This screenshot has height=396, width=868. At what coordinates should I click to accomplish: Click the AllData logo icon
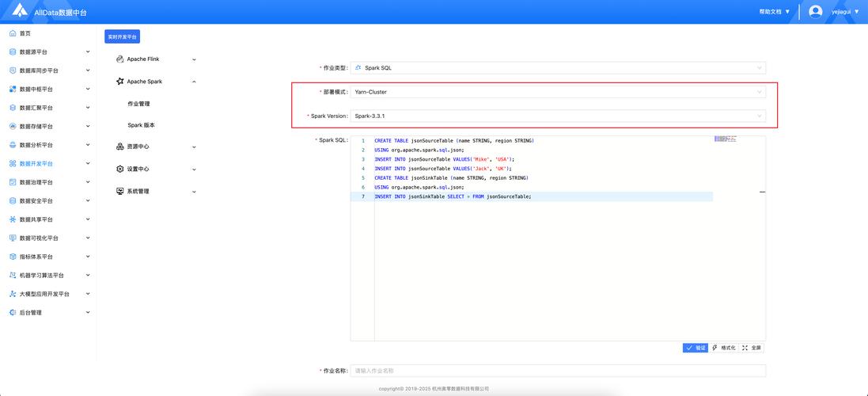[20, 10]
